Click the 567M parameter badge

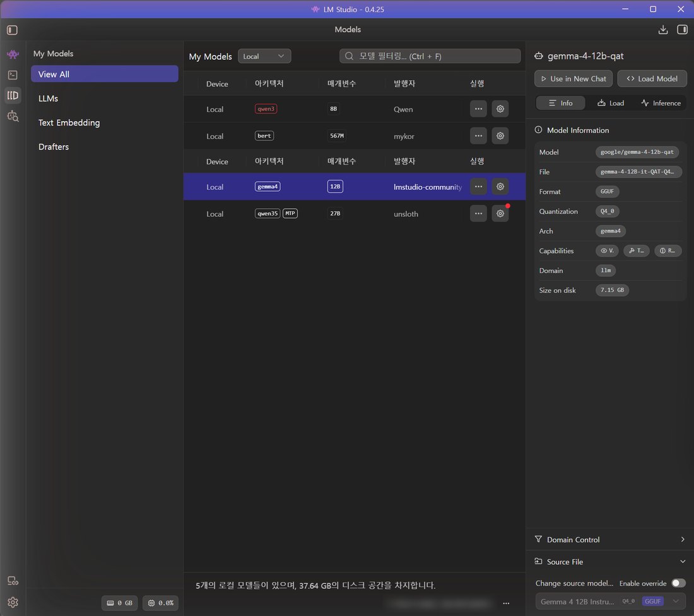[x=337, y=136]
